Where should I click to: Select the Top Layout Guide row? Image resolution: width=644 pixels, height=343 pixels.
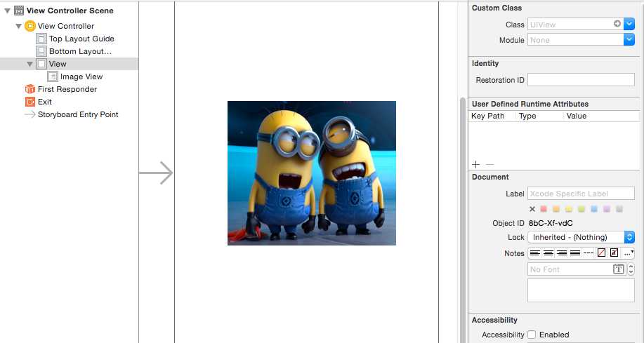point(69,39)
